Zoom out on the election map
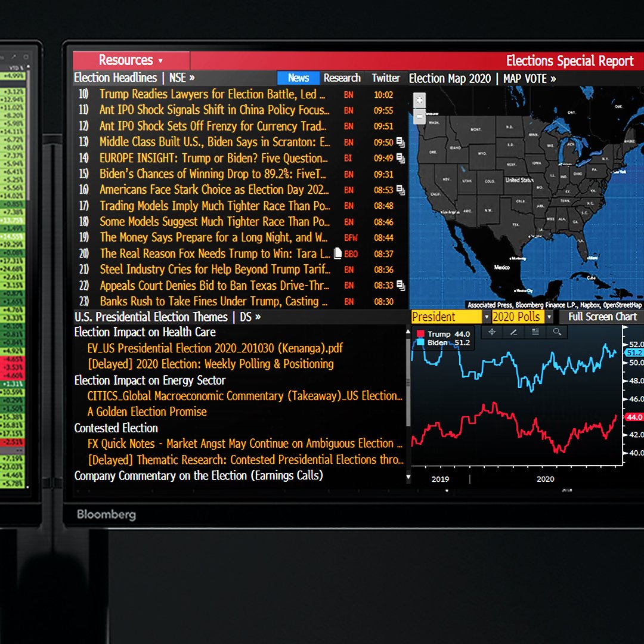Image resolution: width=644 pixels, height=644 pixels. [x=419, y=116]
